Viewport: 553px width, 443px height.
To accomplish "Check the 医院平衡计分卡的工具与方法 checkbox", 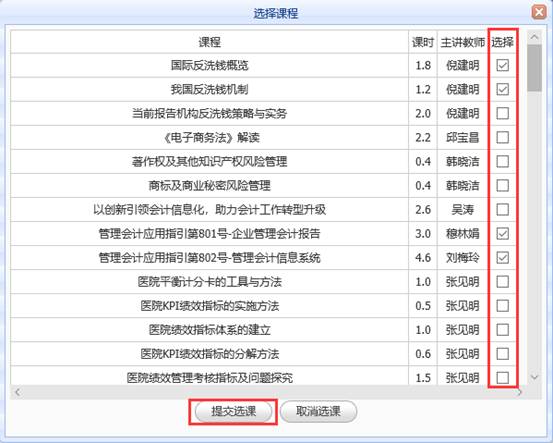I will (502, 282).
